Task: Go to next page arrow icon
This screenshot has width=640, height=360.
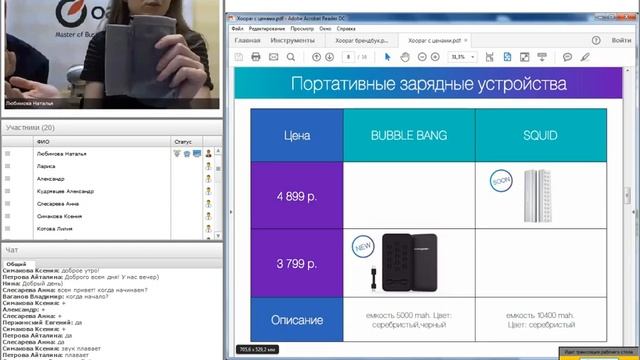Action: coord(329,57)
